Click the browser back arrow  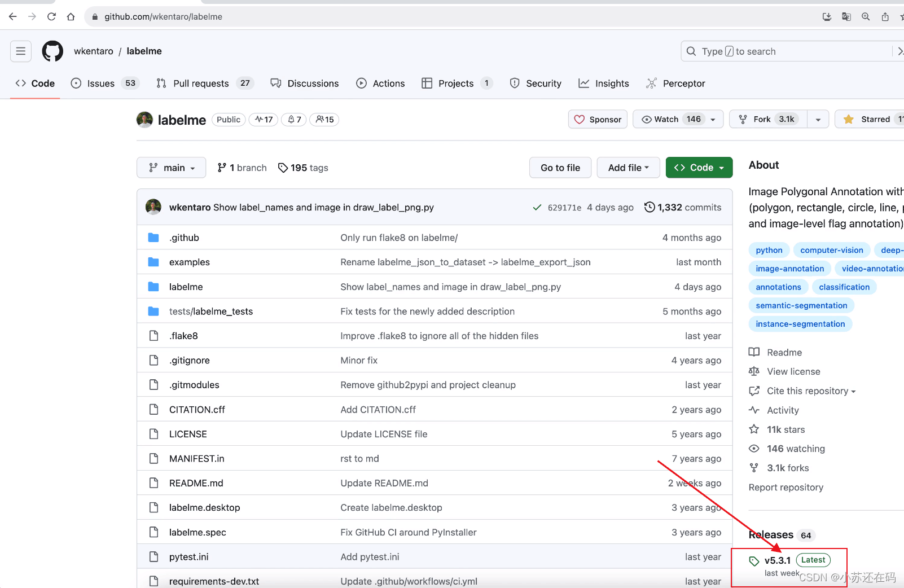tap(13, 17)
